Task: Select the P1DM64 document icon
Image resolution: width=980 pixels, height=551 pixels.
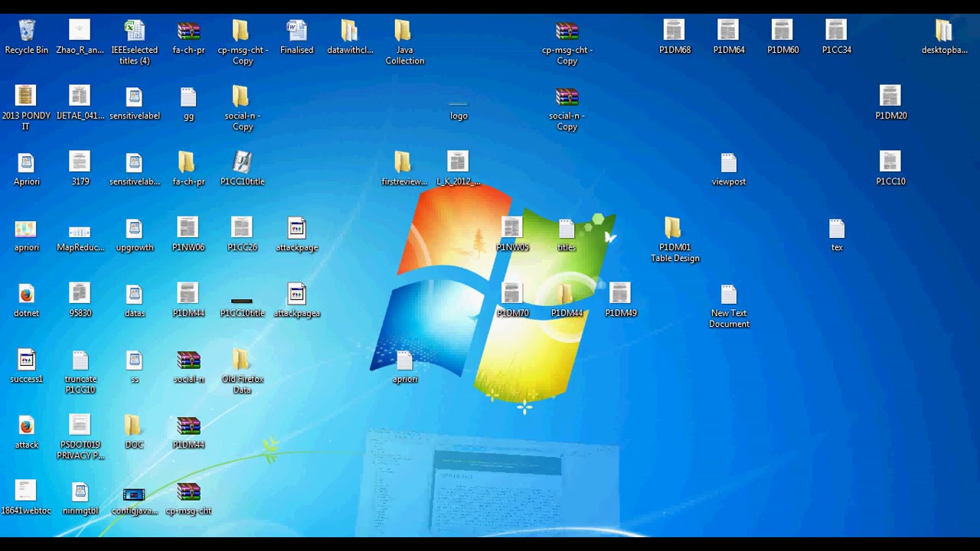Action: click(x=728, y=31)
